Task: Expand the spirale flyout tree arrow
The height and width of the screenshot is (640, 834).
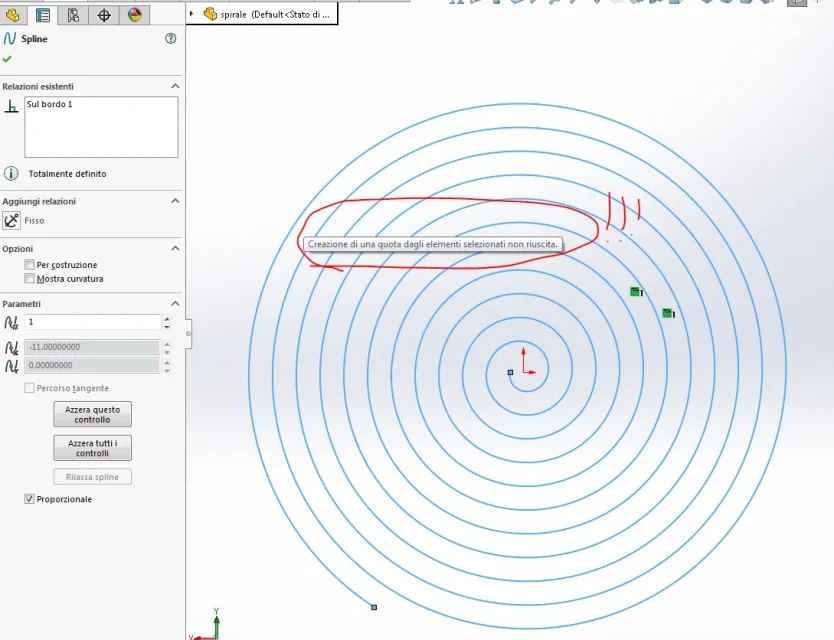Action: pos(191,14)
